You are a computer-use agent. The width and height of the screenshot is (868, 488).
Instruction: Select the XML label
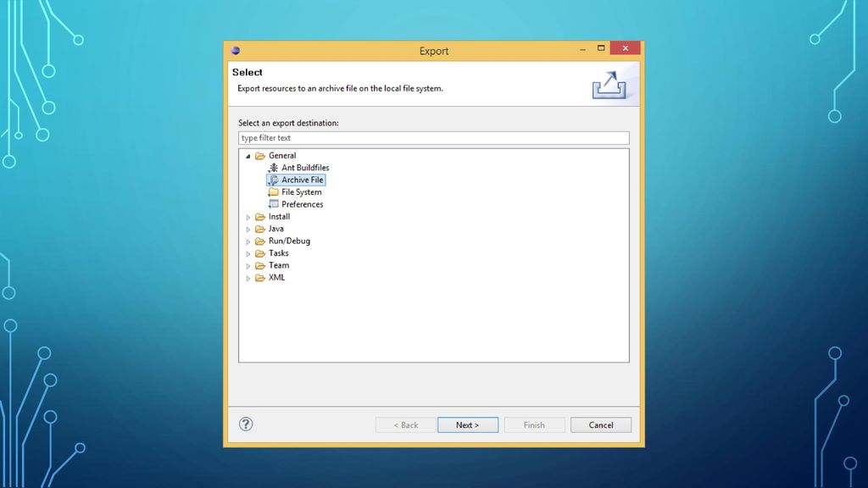click(276, 277)
